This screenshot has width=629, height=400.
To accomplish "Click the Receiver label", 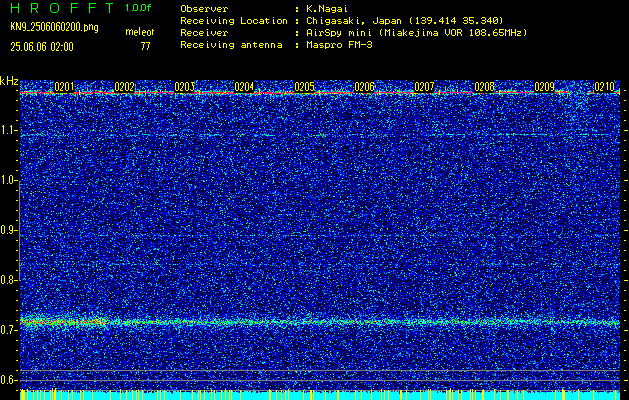I will coord(204,33).
